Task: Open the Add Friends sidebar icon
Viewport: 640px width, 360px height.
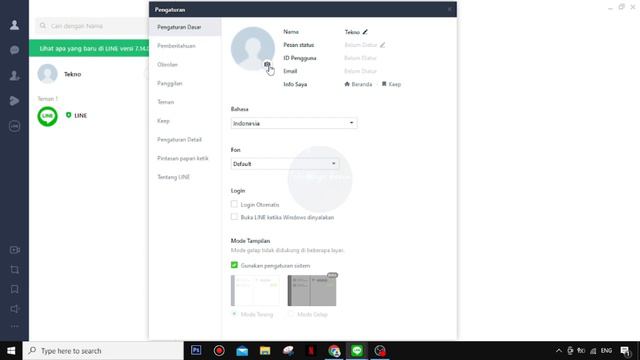Action: [14, 76]
